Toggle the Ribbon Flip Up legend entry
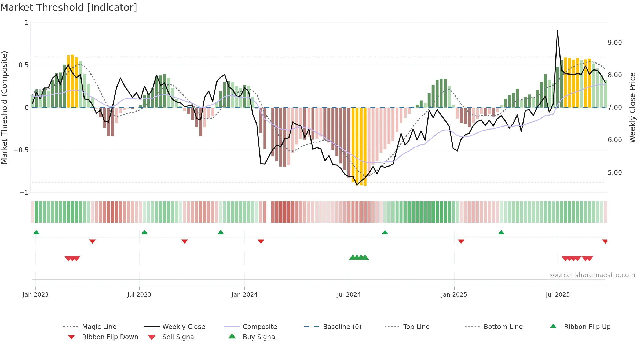This screenshot has width=644, height=362. point(580,327)
